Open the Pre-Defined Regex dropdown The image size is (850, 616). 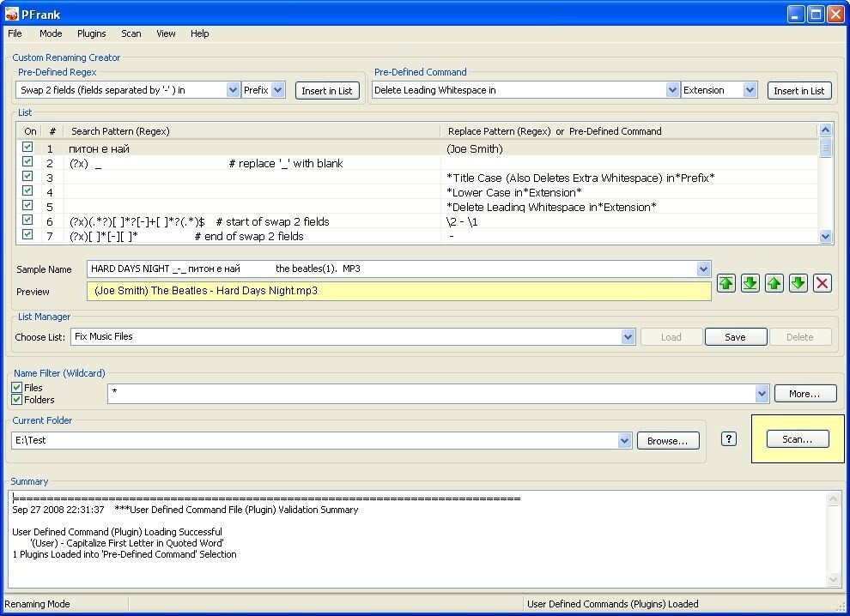coord(233,90)
